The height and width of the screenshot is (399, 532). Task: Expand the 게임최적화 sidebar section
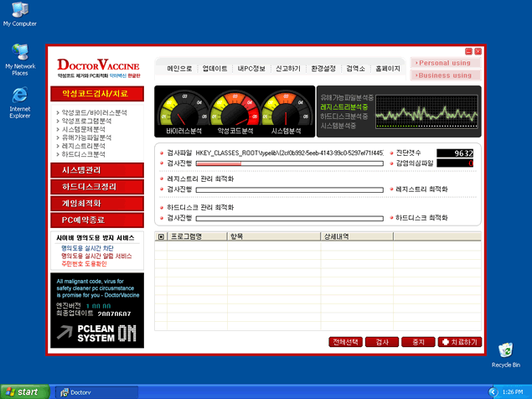pos(96,204)
